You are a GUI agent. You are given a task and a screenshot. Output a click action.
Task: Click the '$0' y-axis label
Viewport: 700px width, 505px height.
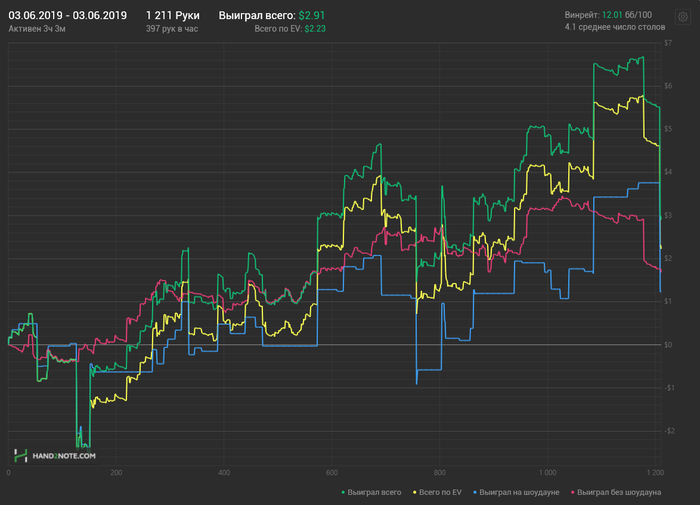pyautogui.click(x=668, y=345)
